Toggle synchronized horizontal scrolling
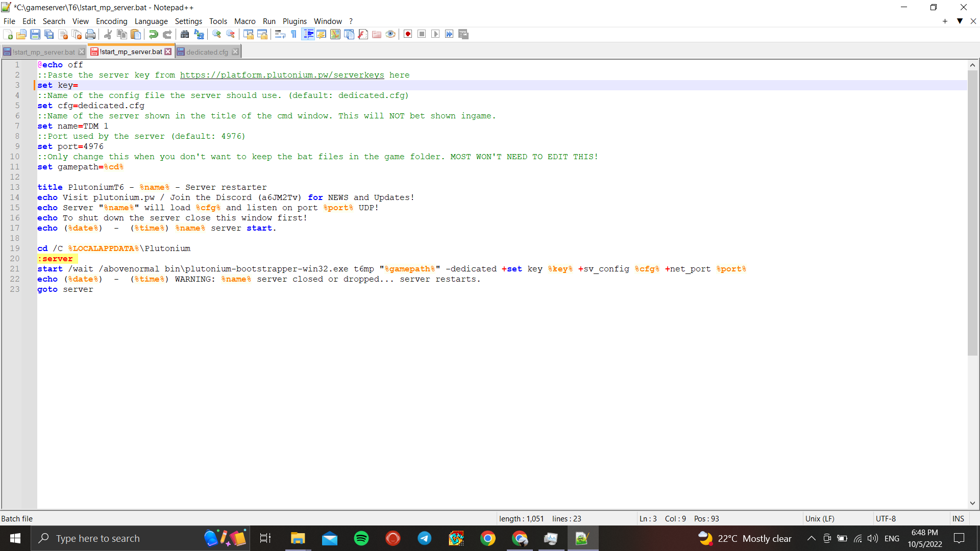Image resolution: width=980 pixels, height=551 pixels. tap(262, 34)
